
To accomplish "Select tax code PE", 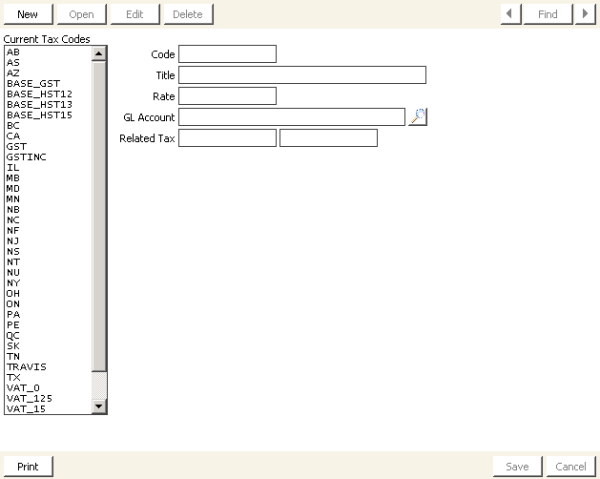I will tap(48, 325).
